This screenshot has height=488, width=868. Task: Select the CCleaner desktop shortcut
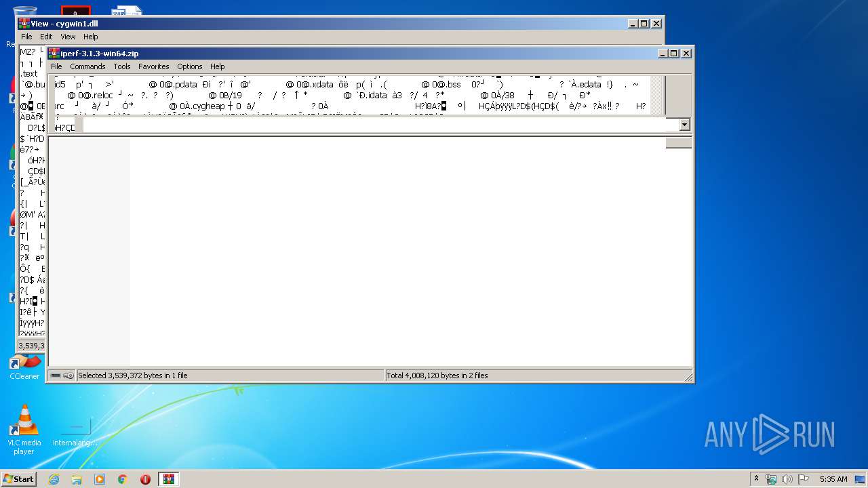click(x=24, y=367)
